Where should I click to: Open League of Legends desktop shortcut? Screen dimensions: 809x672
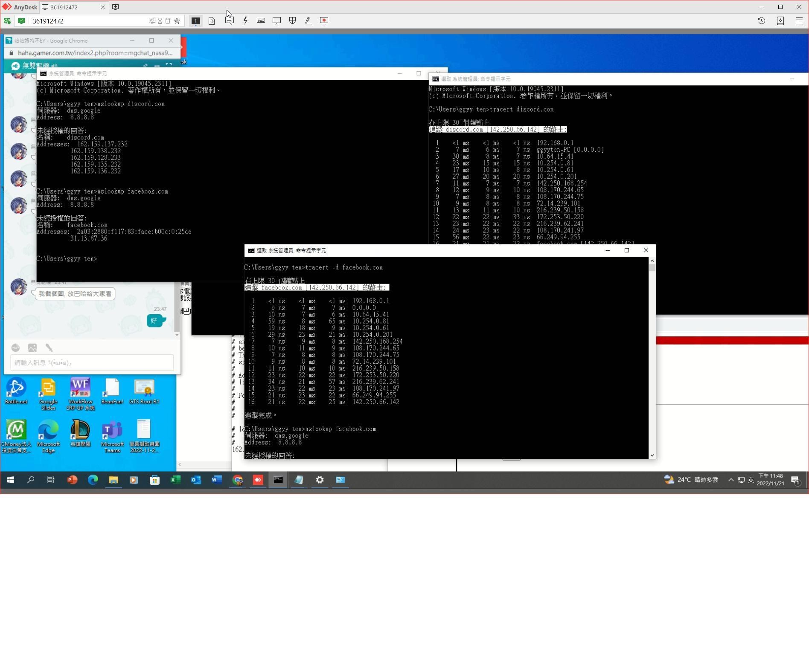click(80, 433)
